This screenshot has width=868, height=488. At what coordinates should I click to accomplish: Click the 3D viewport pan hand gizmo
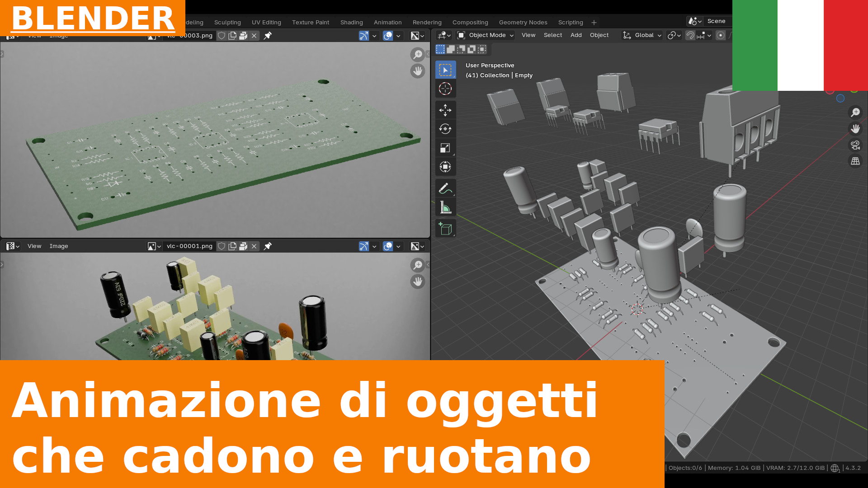(x=855, y=129)
